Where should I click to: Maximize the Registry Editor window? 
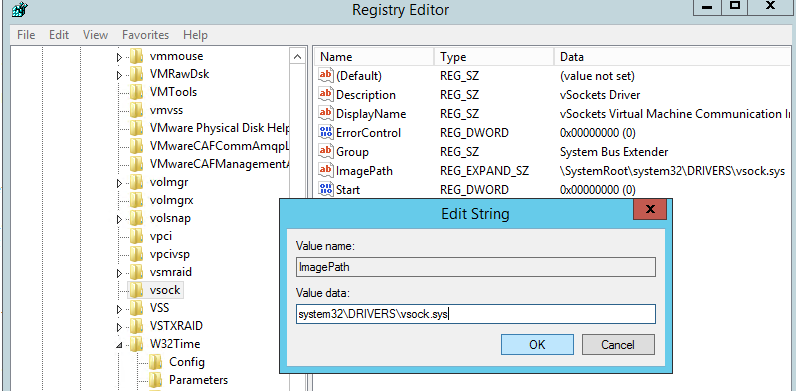pos(735,7)
